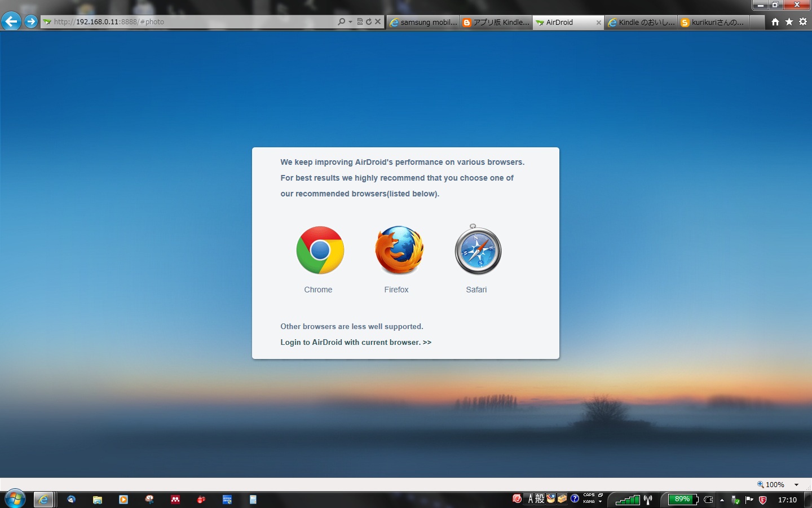Click the wireless antenna icon

(648, 500)
